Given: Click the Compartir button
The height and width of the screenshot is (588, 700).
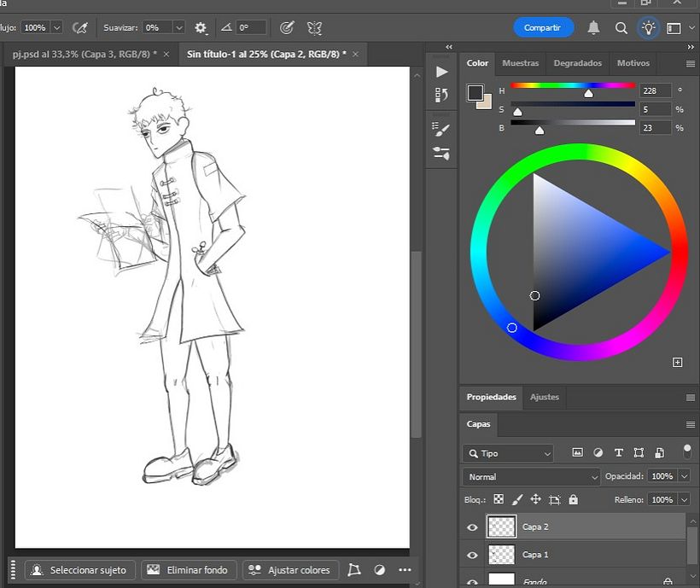Looking at the screenshot, I should tap(544, 26).
